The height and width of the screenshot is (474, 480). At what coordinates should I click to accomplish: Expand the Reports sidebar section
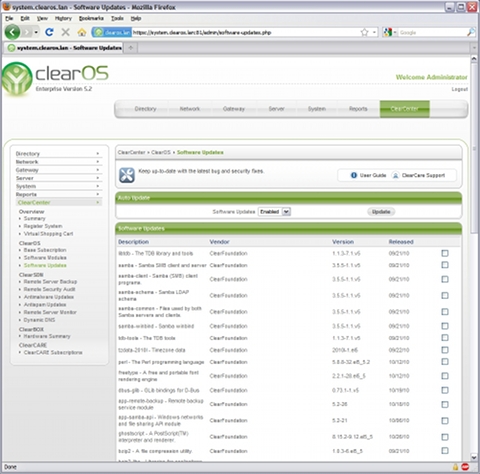pos(58,194)
